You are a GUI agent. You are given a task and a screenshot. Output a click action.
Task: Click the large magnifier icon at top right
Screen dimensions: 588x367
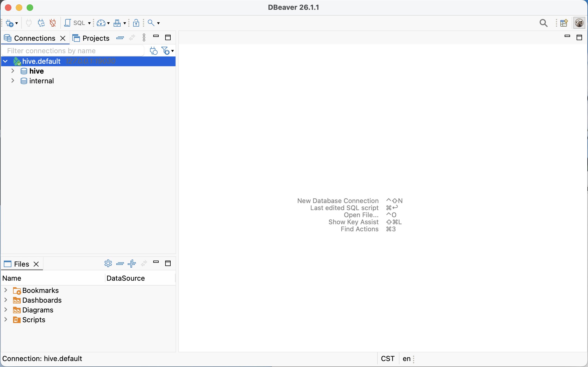(x=543, y=23)
